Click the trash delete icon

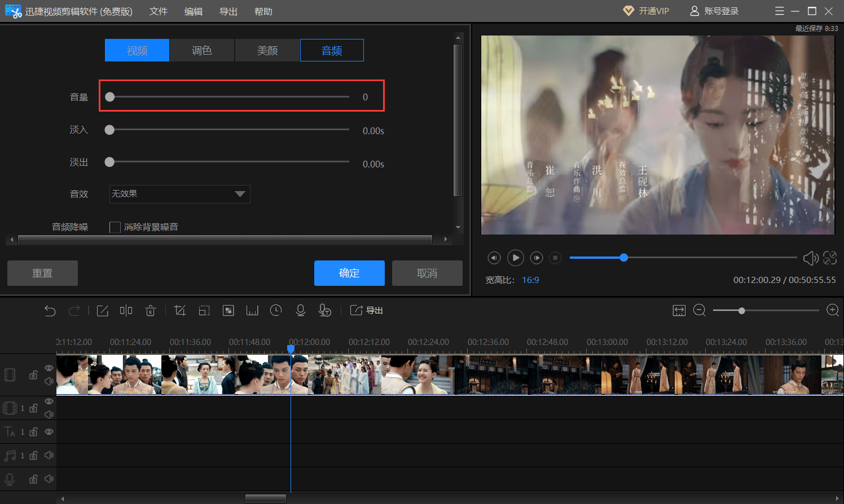(x=150, y=311)
